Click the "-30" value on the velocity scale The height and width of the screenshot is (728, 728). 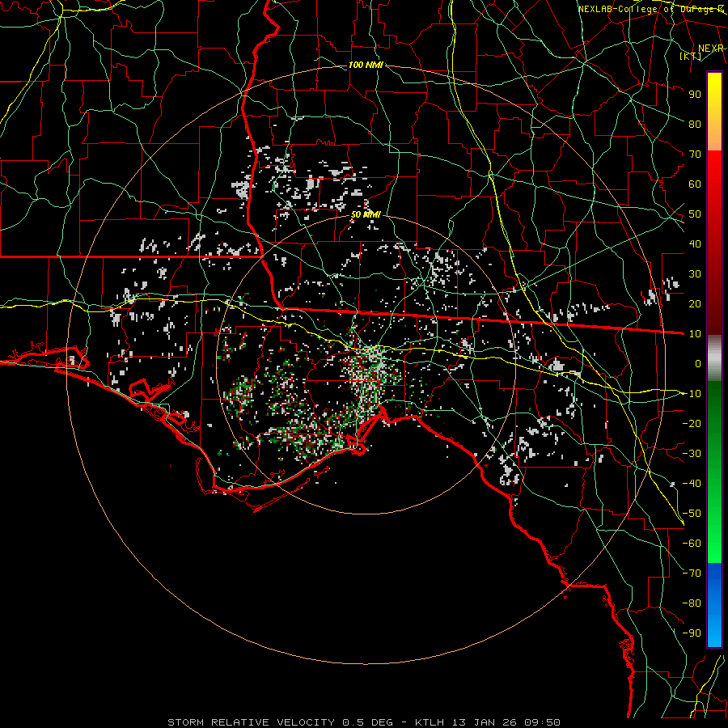coord(692,454)
